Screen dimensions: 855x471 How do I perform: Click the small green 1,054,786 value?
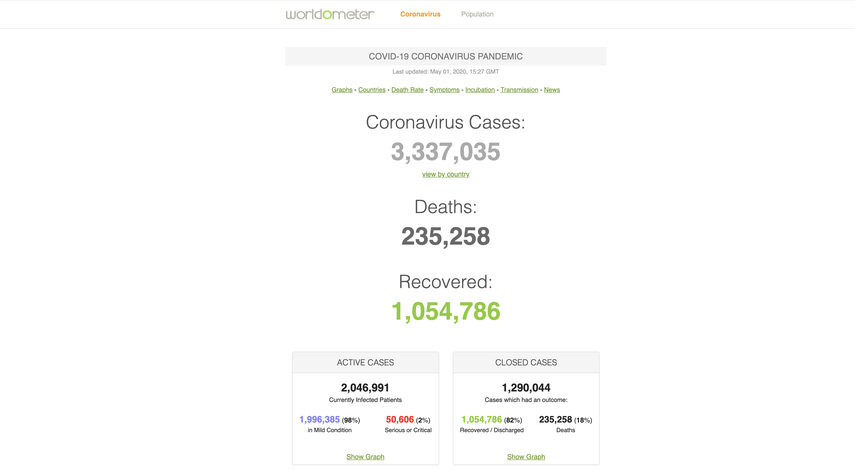click(481, 419)
